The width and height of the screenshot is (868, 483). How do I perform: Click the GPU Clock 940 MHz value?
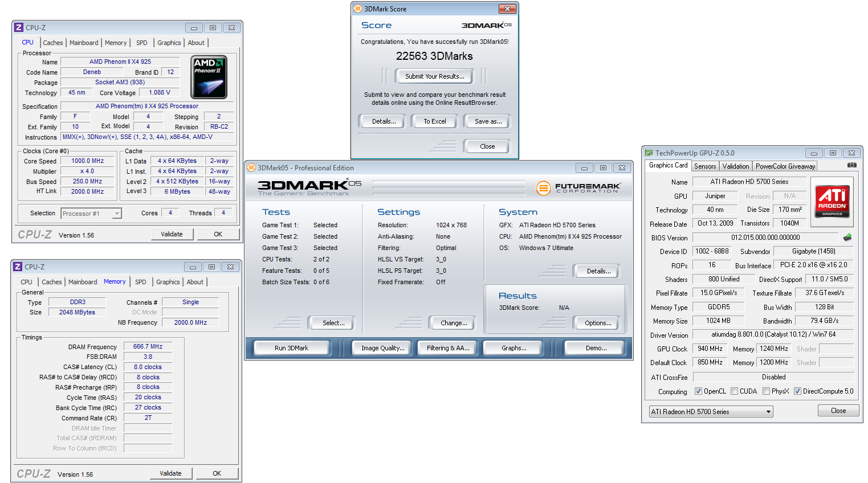pos(710,349)
